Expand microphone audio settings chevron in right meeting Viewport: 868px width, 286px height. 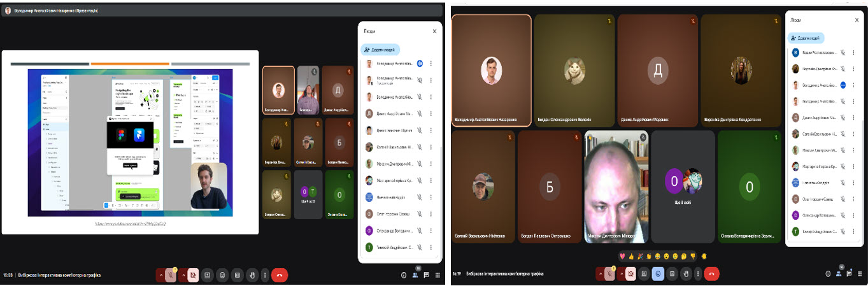pos(600,273)
